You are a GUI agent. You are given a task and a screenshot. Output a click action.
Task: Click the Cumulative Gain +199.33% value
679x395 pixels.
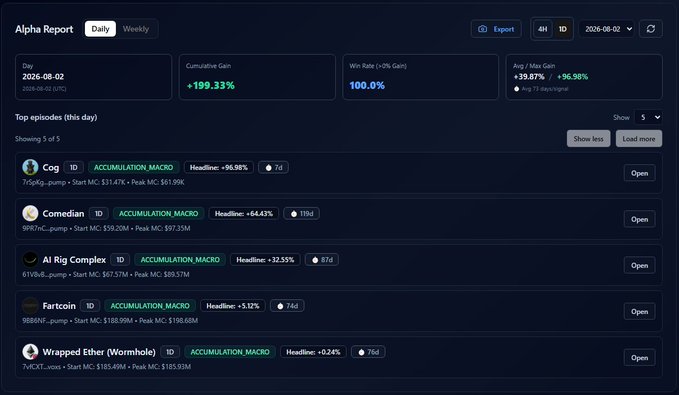[210, 85]
